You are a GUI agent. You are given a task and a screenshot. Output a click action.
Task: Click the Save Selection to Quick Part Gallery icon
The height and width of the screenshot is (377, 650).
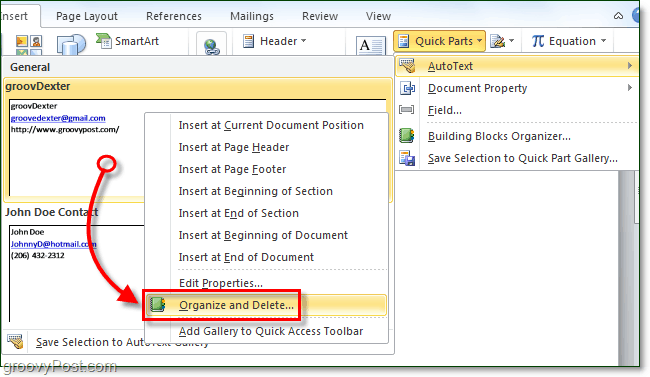407,158
